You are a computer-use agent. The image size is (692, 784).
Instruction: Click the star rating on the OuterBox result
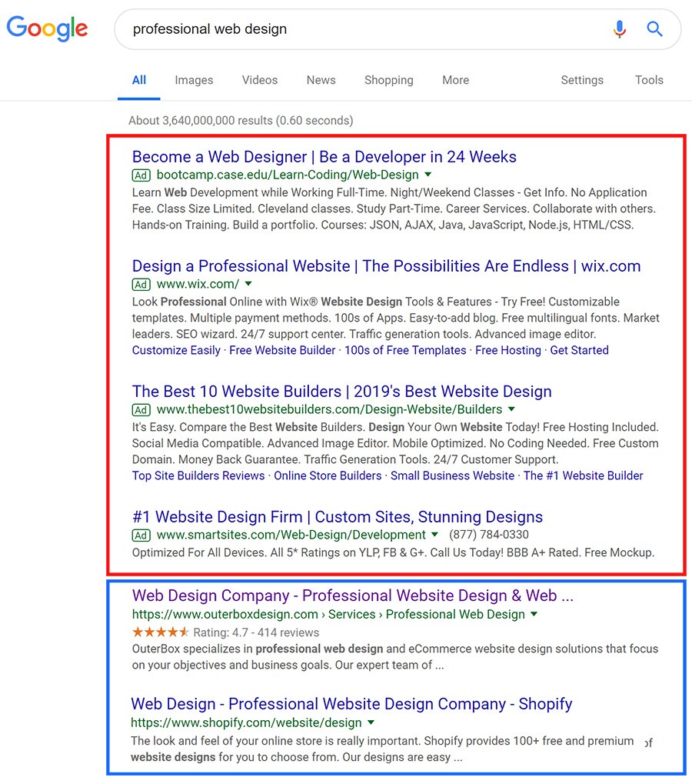160,632
